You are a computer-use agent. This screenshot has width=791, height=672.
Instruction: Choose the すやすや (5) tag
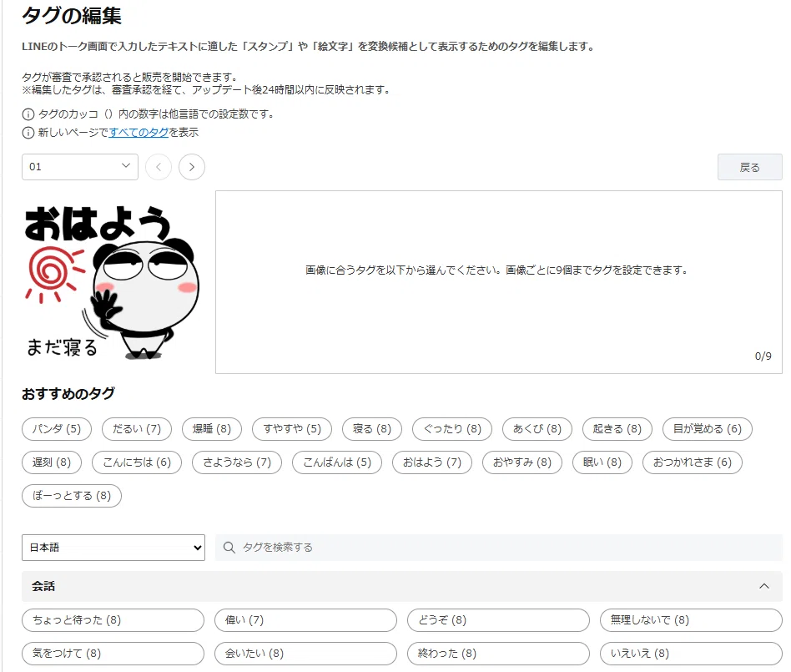[x=292, y=429]
